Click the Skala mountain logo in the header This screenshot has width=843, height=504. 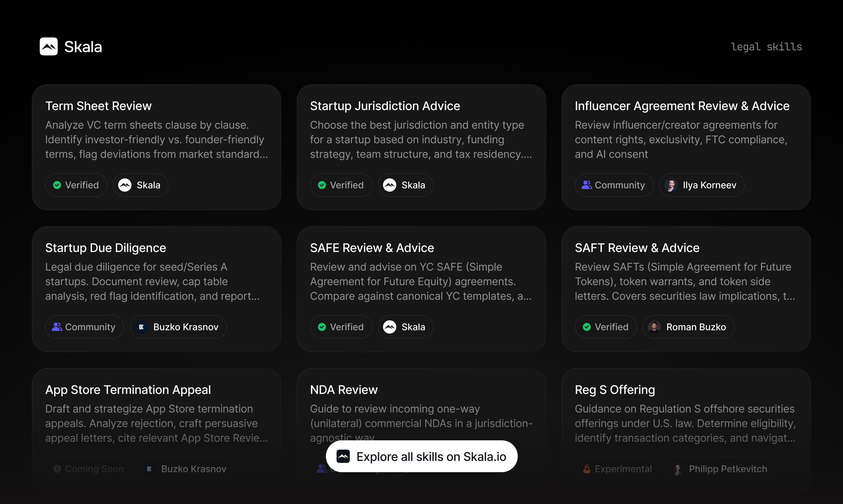pos(49,46)
